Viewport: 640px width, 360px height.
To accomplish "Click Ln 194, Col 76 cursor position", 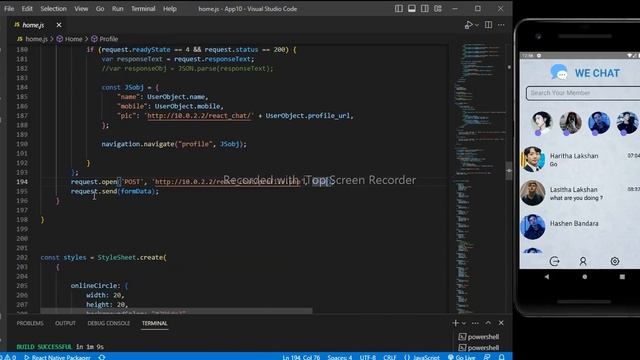I will click(301, 357).
